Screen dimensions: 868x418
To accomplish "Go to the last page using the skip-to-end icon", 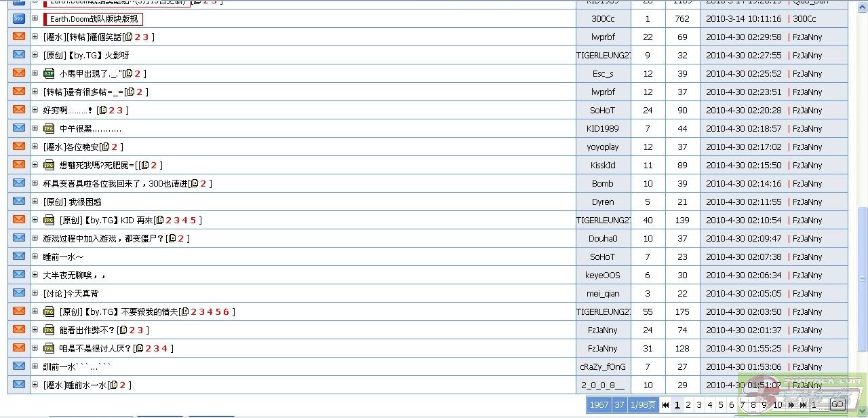I will 803,405.
